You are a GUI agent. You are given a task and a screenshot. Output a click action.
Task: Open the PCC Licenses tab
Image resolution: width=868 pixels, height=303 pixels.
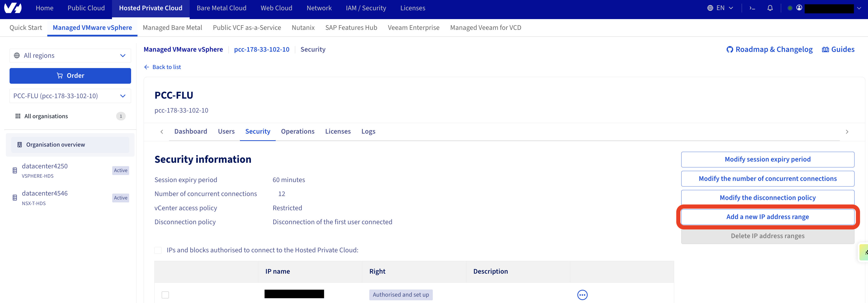pos(338,132)
